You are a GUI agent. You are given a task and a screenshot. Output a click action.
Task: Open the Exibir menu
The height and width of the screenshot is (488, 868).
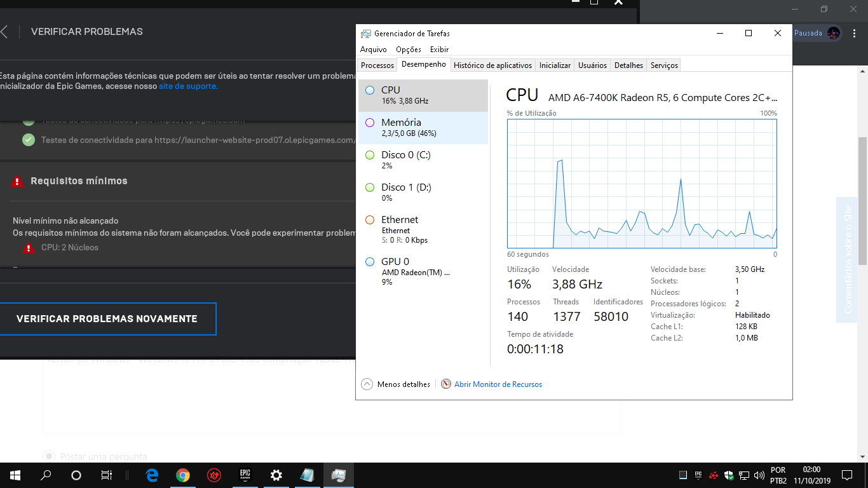[439, 50]
